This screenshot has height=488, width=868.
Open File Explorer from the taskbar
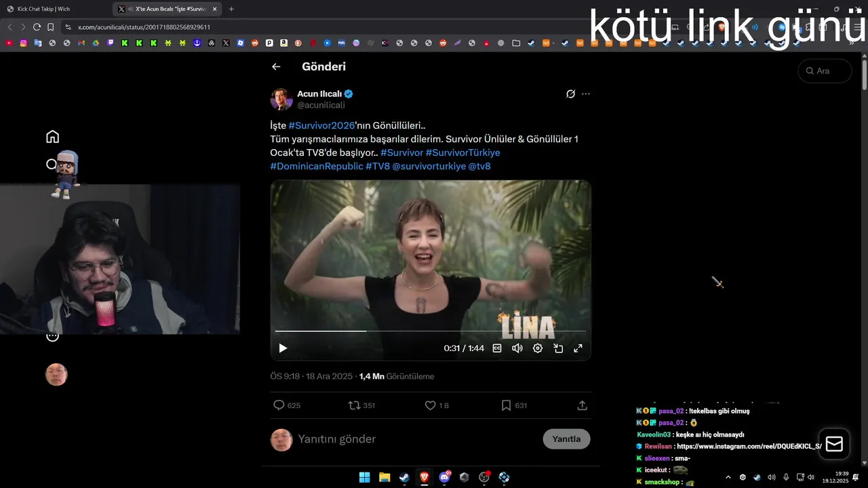(384, 477)
